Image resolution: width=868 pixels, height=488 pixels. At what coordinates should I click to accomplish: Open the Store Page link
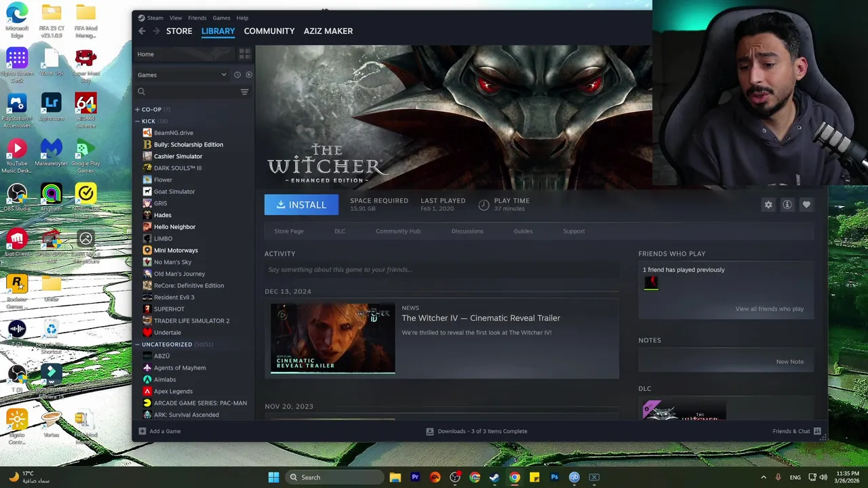[289, 231]
